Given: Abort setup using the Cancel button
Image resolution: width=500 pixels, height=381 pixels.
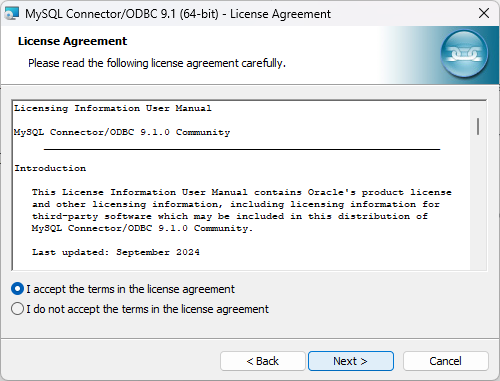Looking at the screenshot, I should (x=446, y=361).
